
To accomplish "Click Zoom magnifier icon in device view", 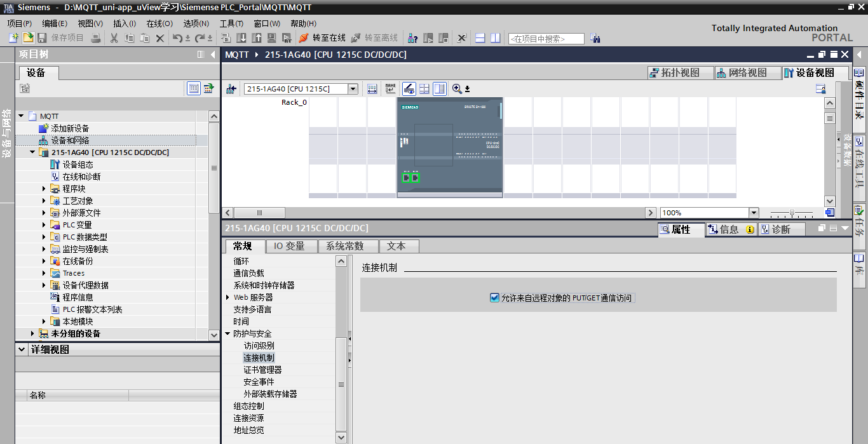I will [x=457, y=89].
